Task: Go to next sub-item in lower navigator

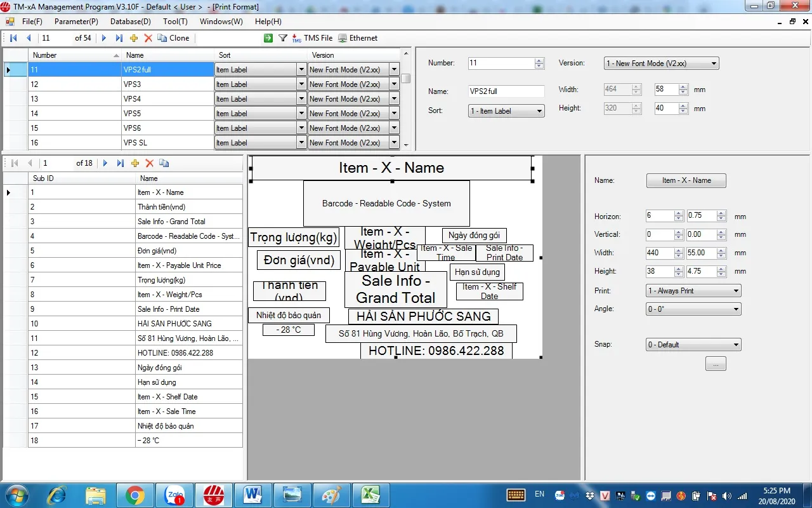Action: pyautogui.click(x=105, y=163)
